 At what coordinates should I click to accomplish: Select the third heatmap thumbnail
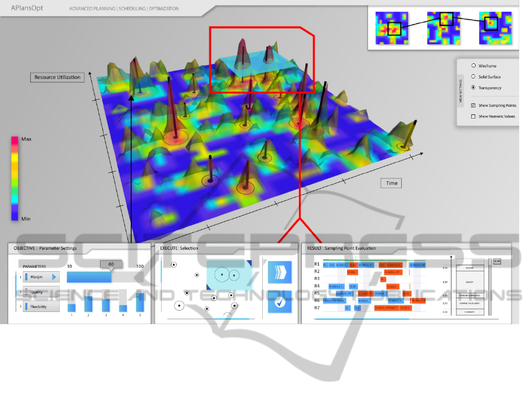pos(495,28)
